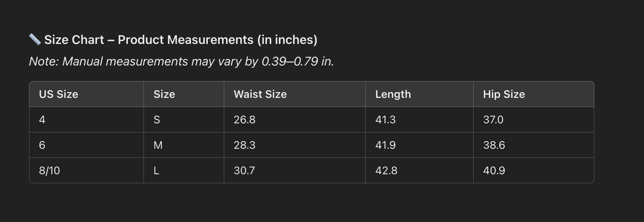
Task: Click the 42.8 length cell
Action: (x=386, y=171)
